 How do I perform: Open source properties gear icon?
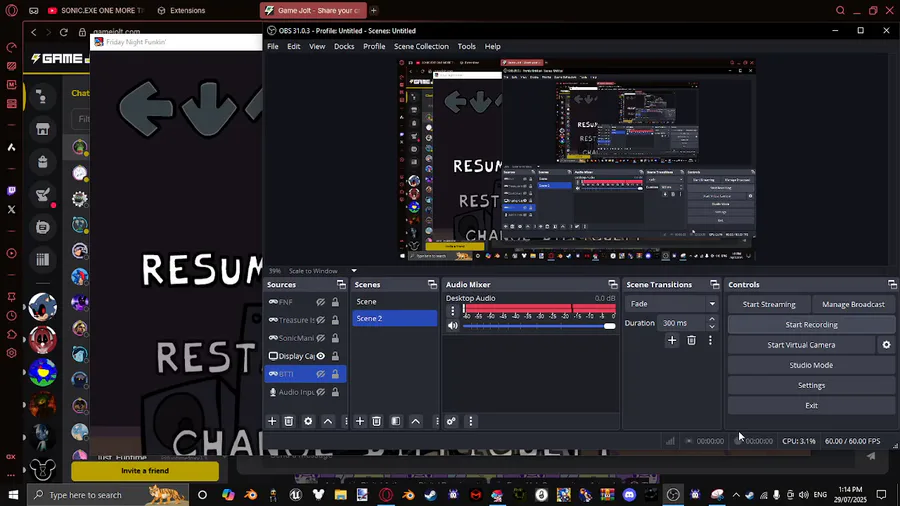[308, 422]
